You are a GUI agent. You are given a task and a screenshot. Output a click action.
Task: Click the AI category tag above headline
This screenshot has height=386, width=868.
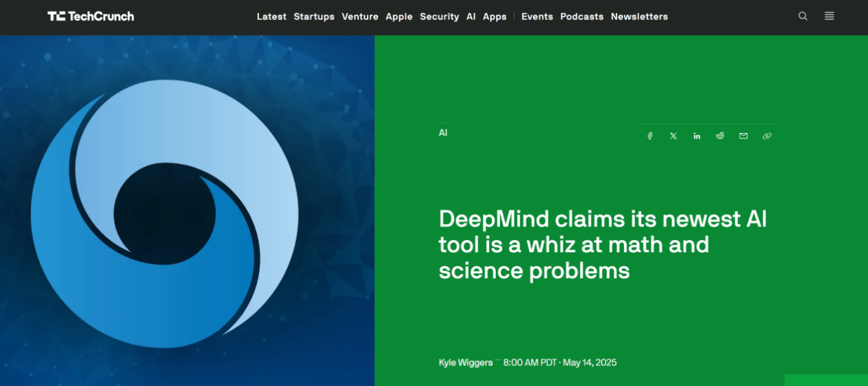(443, 132)
